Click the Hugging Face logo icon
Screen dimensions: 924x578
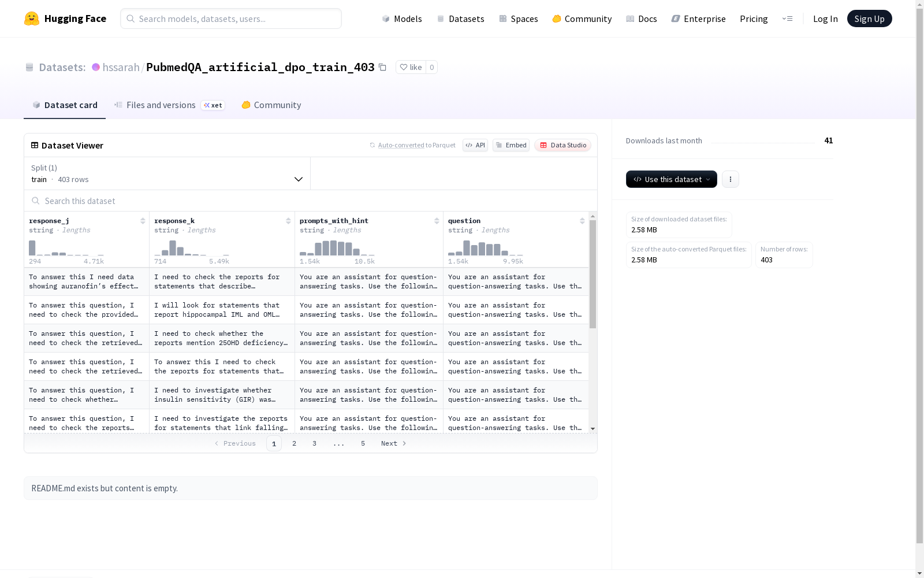pyautogui.click(x=32, y=18)
